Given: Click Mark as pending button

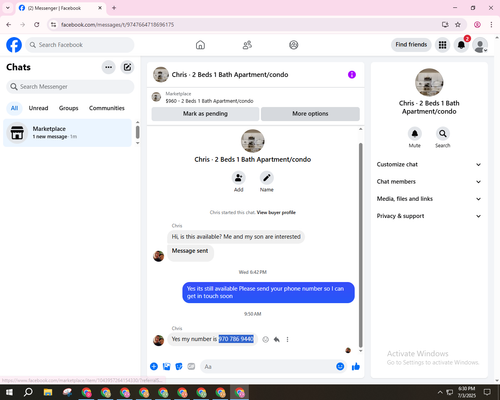Looking at the screenshot, I should (x=205, y=114).
